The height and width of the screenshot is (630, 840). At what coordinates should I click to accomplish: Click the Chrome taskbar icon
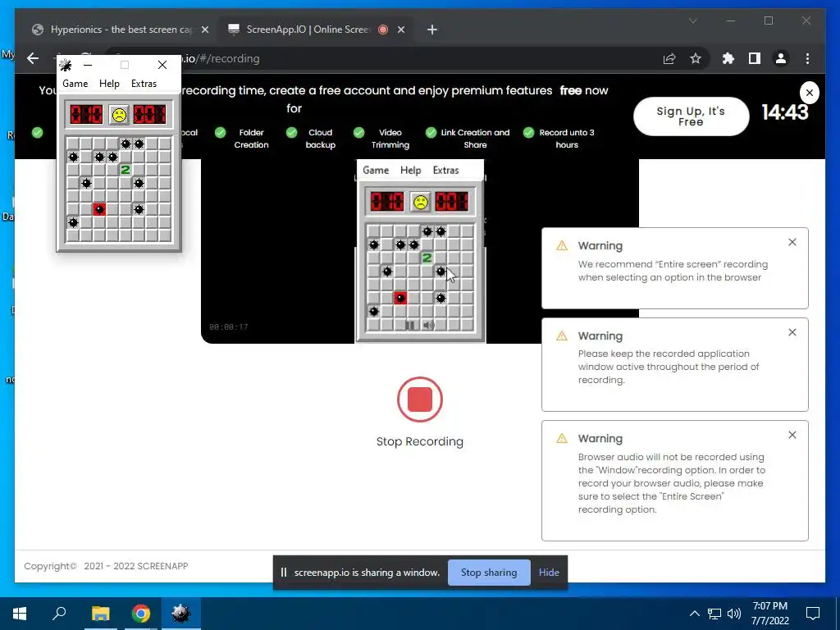[x=141, y=614]
